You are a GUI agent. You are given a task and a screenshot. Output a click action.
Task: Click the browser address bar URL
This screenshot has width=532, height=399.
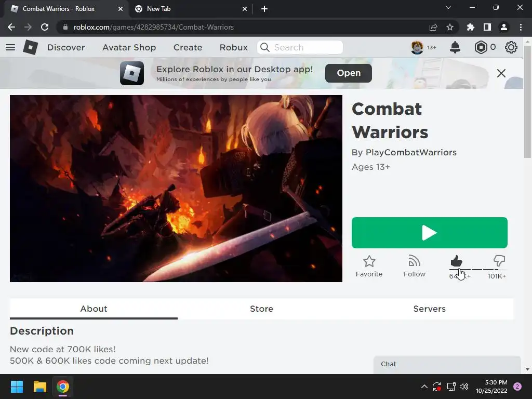click(153, 27)
